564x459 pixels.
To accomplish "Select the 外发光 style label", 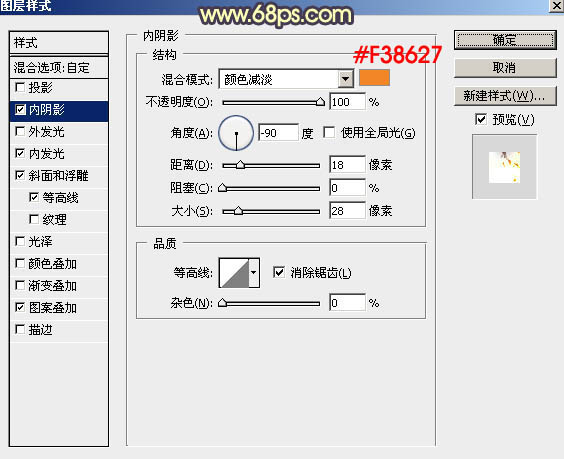I will (46, 132).
